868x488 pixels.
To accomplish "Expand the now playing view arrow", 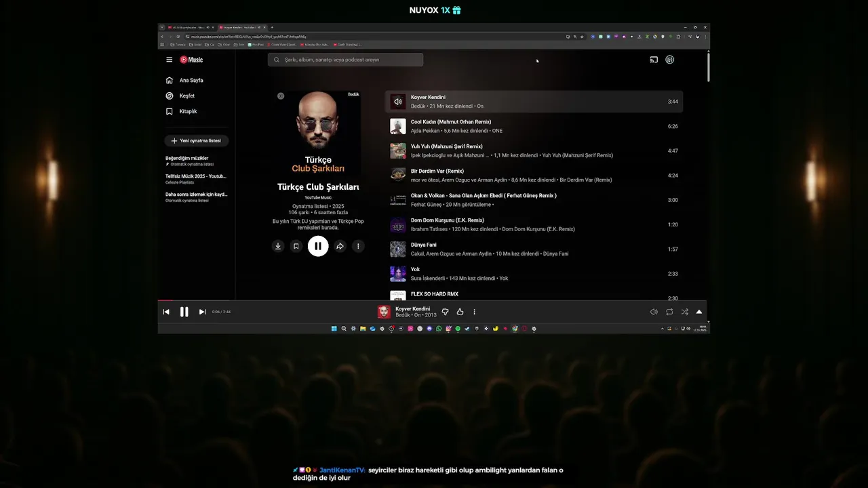I will tap(699, 312).
